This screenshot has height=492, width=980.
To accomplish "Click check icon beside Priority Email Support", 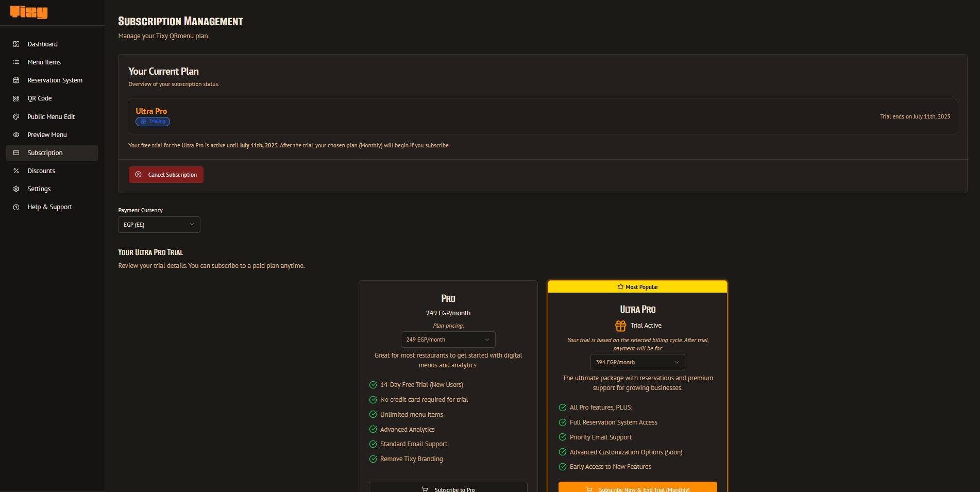I will point(563,437).
